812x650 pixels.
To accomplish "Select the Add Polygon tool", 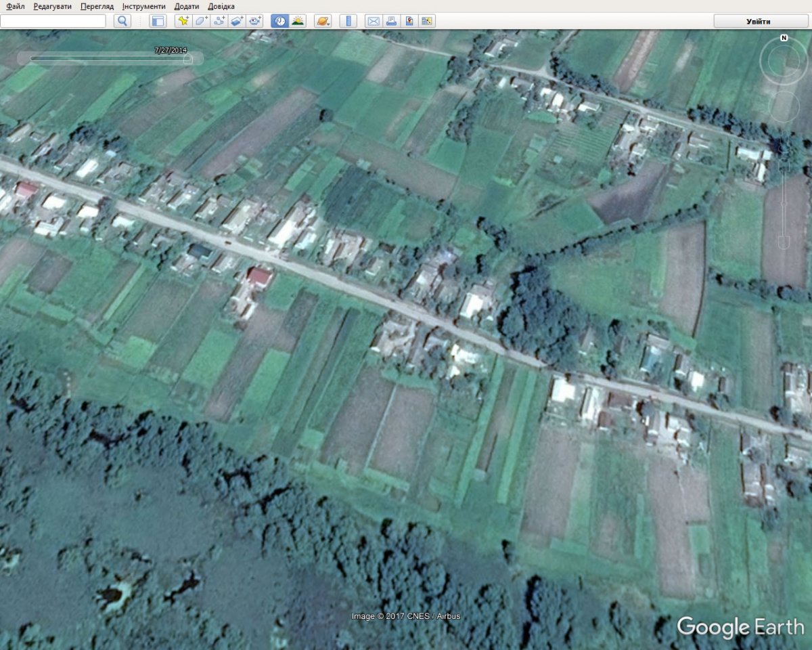I will tap(201, 21).
